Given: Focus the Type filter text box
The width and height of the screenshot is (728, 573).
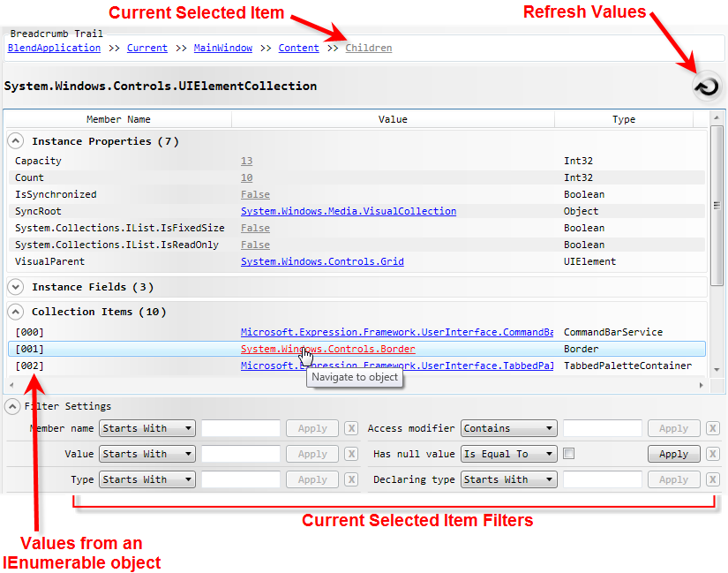Looking at the screenshot, I should click(x=241, y=479).
